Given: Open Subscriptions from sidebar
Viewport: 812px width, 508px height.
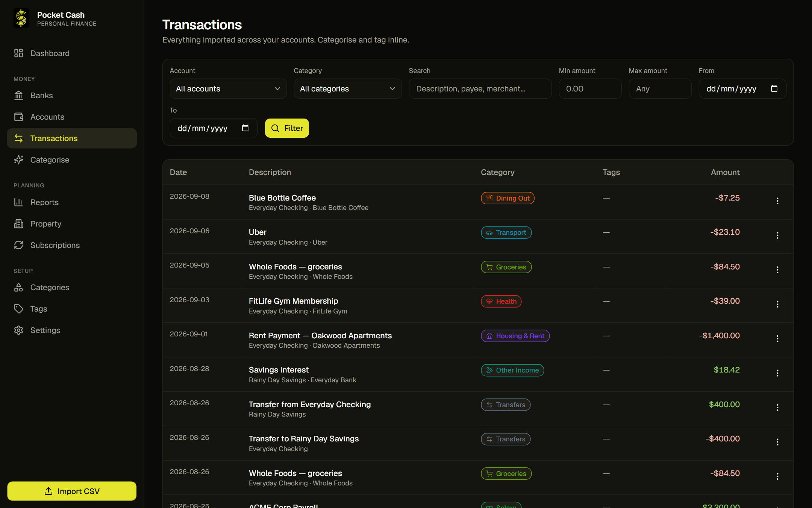Looking at the screenshot, I should point(72,245).
